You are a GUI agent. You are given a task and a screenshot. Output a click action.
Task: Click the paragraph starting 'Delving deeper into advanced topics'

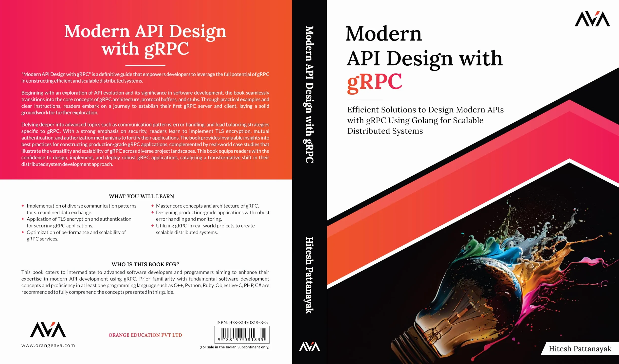pos(145,144)
